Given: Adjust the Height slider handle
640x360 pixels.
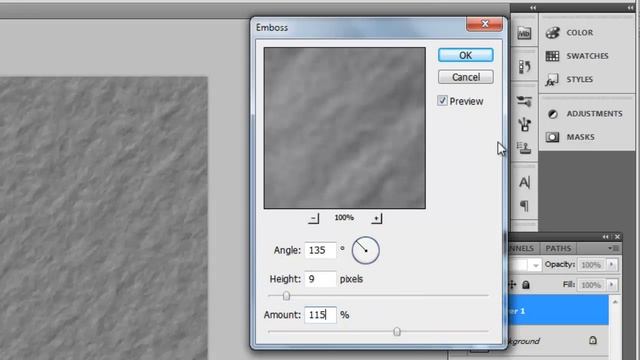Looking at the screenshot, I should (x=286, y=296).
